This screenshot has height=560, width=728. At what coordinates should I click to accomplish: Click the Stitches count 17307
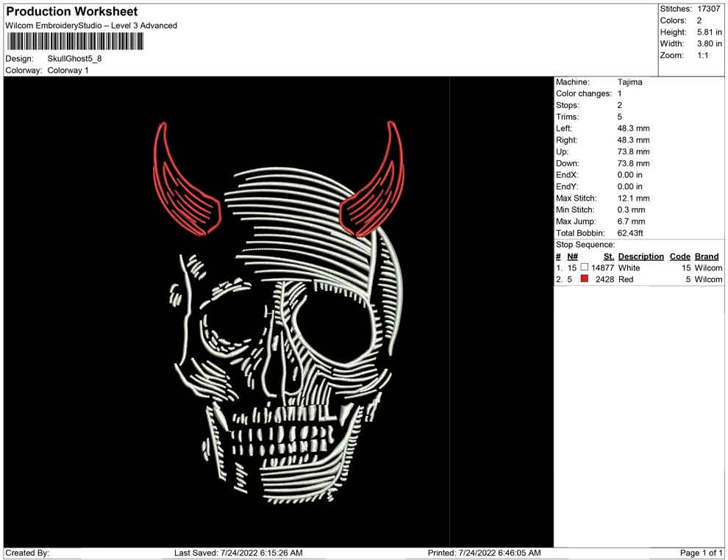pyautogui.click(x=708, y=9)
